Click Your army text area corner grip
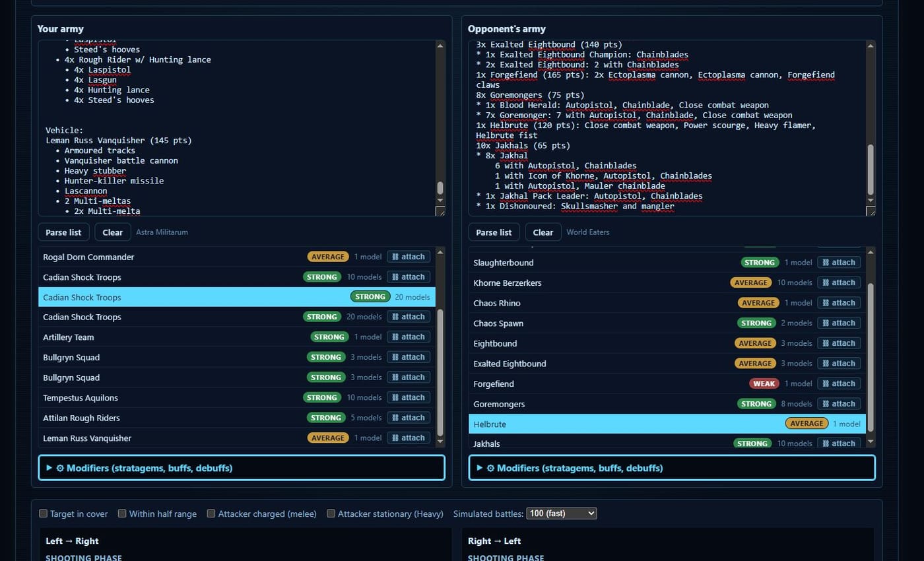This screenshot has height=561, width=924. [x=440, y=211]
